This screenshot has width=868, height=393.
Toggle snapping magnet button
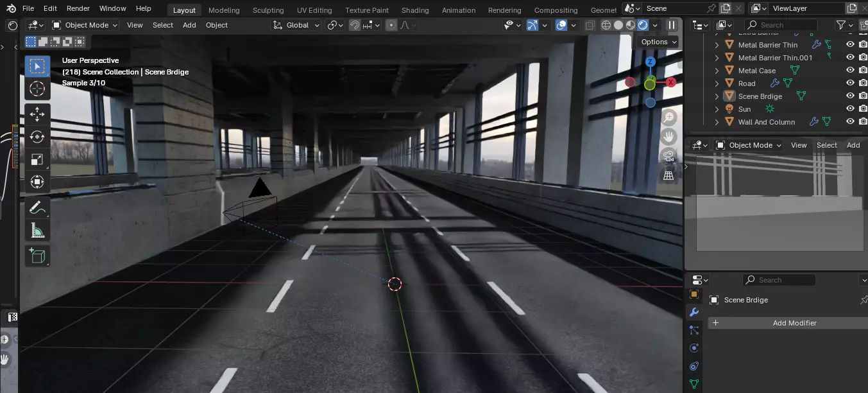pyautogui.click(x=355, y=25)
